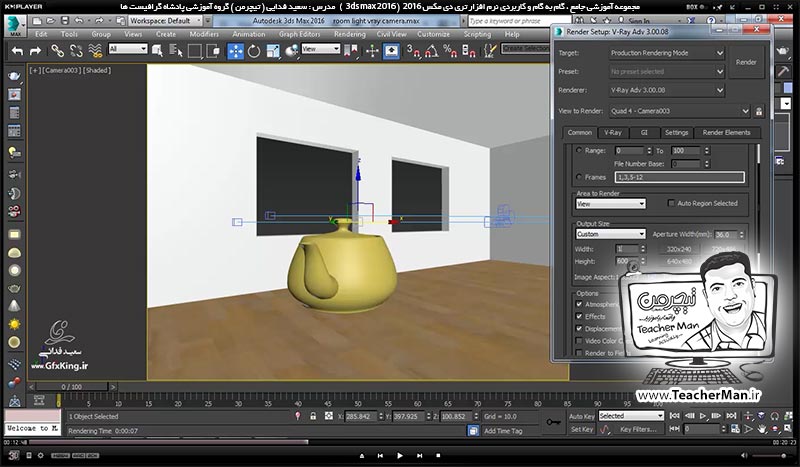Screen dimensions: 800x467
Task: Toggle the Effects checkbox
Action: 579,316
